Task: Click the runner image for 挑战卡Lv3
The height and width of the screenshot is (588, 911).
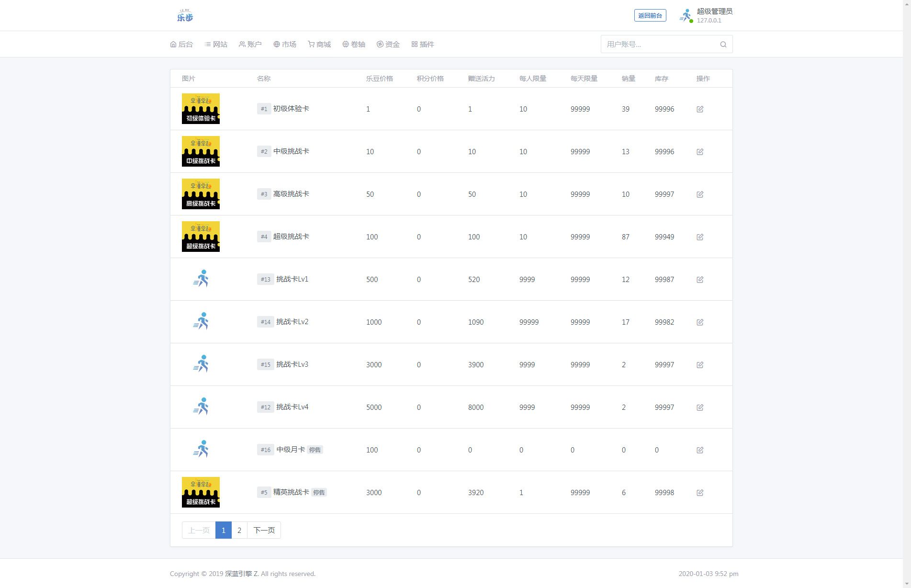Action: (201, 364)
